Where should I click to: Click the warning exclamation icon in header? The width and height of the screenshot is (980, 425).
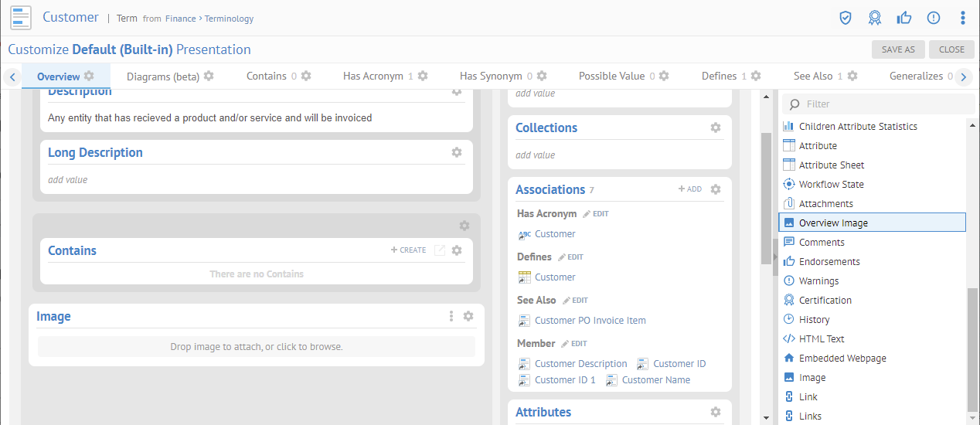933,18
